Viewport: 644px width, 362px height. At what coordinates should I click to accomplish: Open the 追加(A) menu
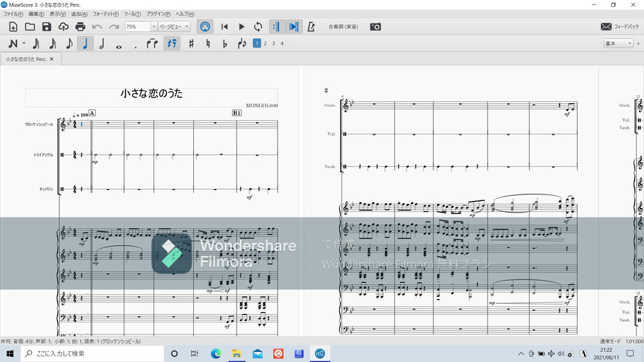79,14
